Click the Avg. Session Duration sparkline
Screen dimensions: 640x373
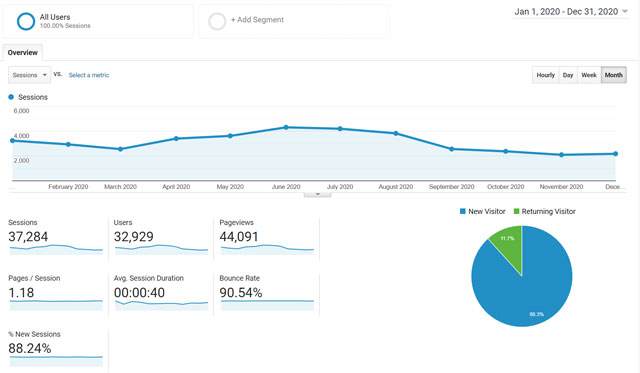pos(161,305)
